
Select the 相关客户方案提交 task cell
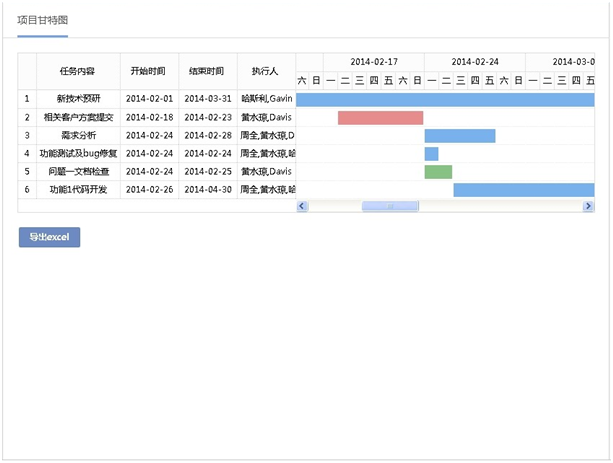78,117
